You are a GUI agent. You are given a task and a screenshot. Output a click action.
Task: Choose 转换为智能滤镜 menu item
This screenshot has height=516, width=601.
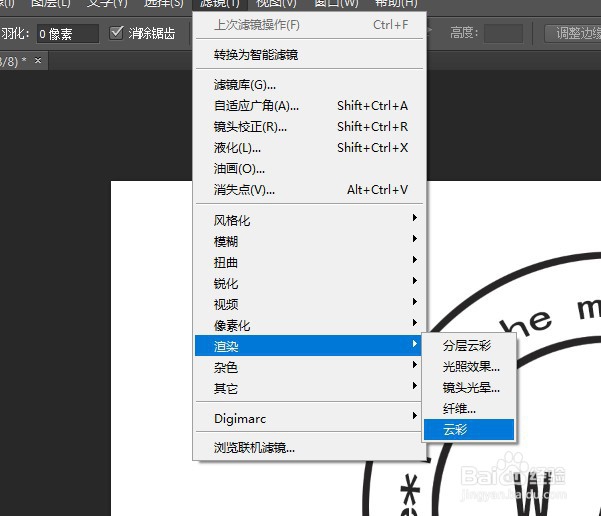(x=309, y=55)
